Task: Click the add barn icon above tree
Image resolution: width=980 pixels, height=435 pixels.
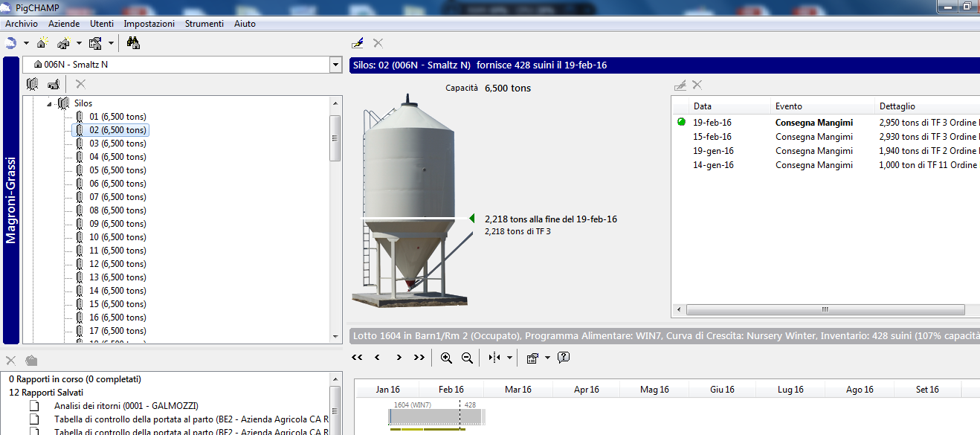Action: [x=54, y=84]
